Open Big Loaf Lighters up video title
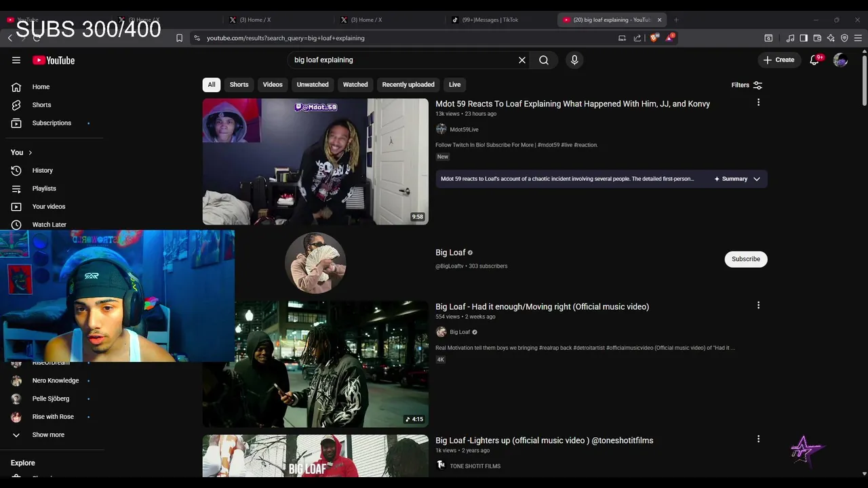 coord(544,440)
